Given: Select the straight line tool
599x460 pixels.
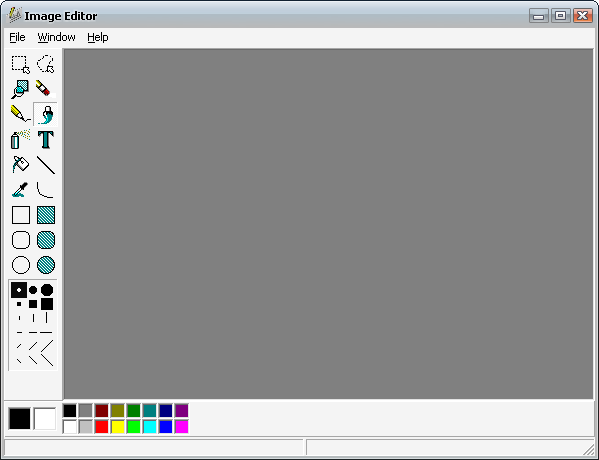Looking at the screenshot, I should (x=45, y=165).
